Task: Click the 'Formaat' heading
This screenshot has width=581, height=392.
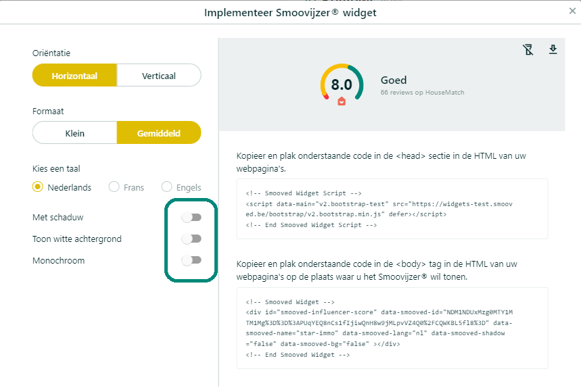Action: tap(48, 111)
